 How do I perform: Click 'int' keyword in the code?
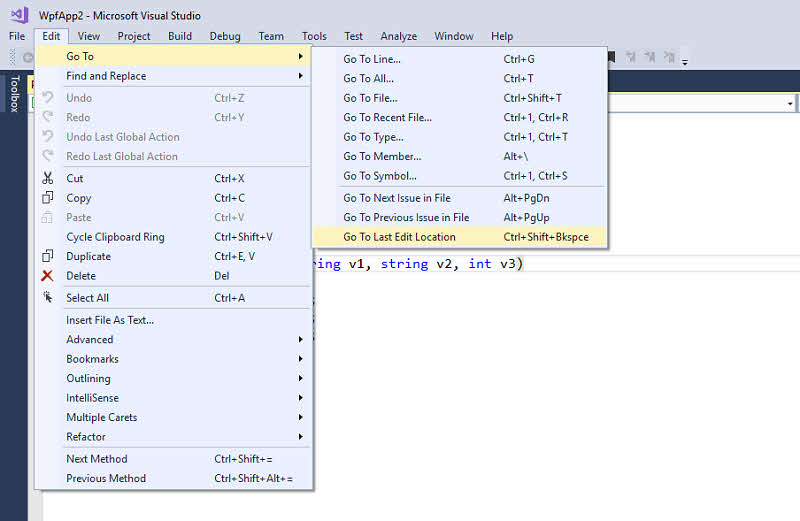tap(480, 263)
